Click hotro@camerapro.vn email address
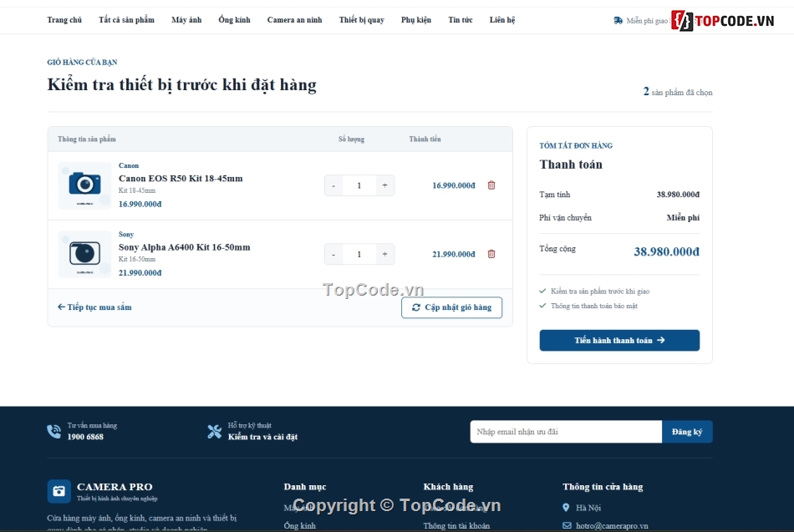Screen dimensions: 794x532 [612, 526]
